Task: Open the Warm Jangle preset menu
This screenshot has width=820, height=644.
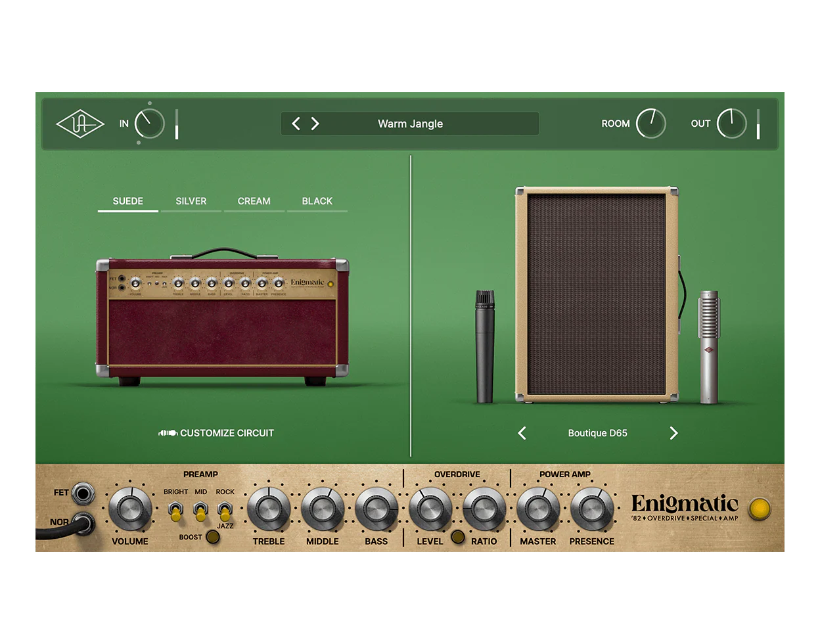Action: point(410,124)
